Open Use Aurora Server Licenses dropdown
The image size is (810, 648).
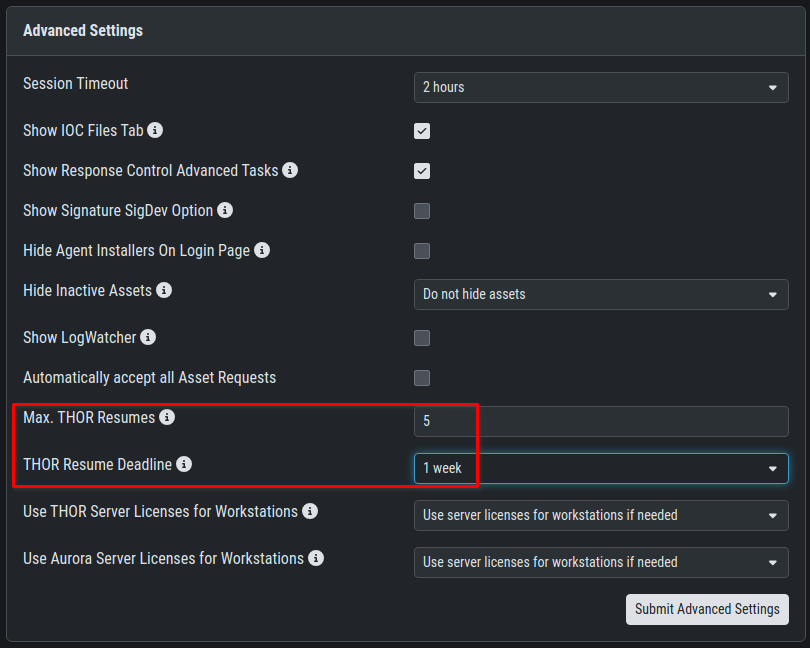[600, 562]
